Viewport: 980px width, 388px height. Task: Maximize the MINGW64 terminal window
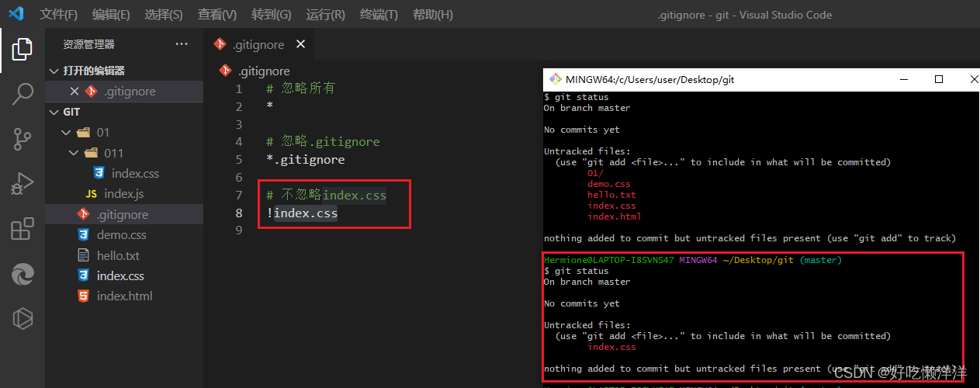939,79
